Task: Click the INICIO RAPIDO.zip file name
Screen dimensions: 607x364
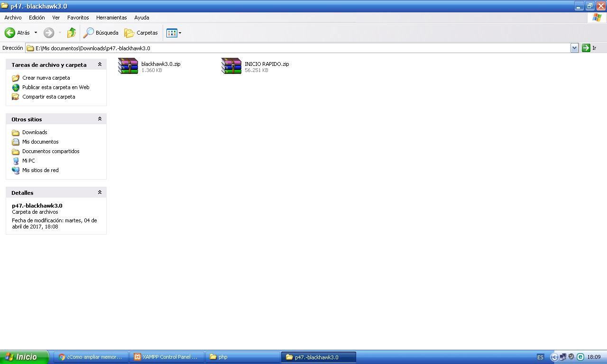Action: tap(267, 64)
